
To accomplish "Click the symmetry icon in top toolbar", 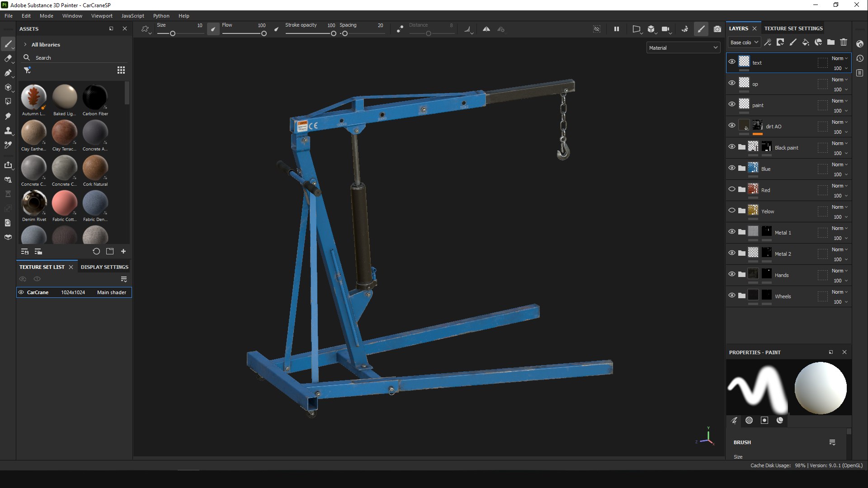I will tap(486, 29).
